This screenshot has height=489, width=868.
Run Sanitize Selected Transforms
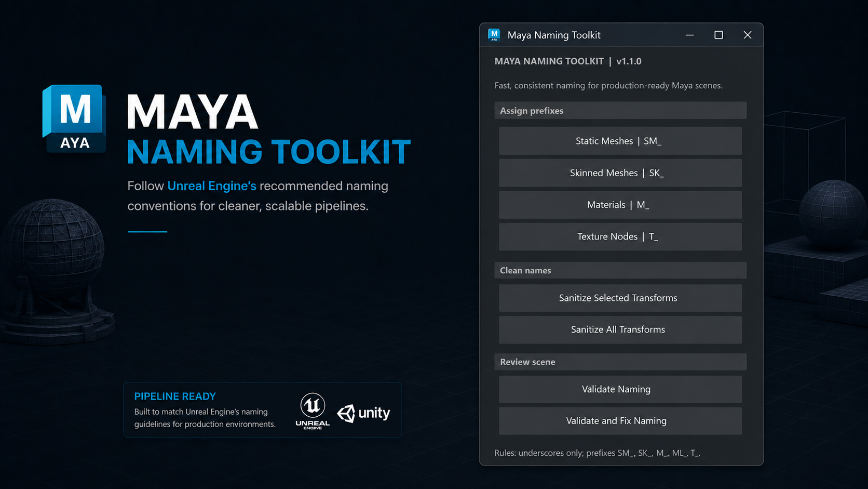pos(620,298)
